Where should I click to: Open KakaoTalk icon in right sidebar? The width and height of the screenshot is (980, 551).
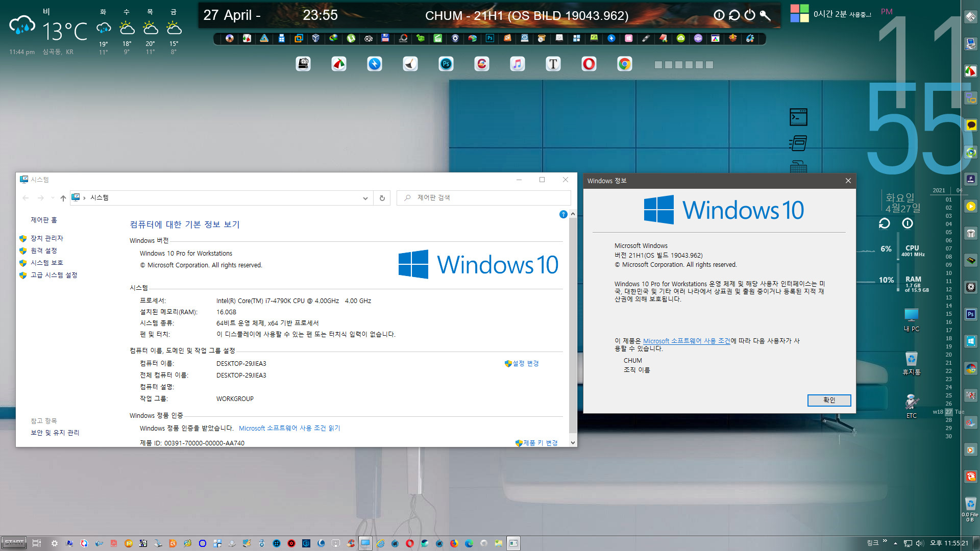tap(971, 125)
